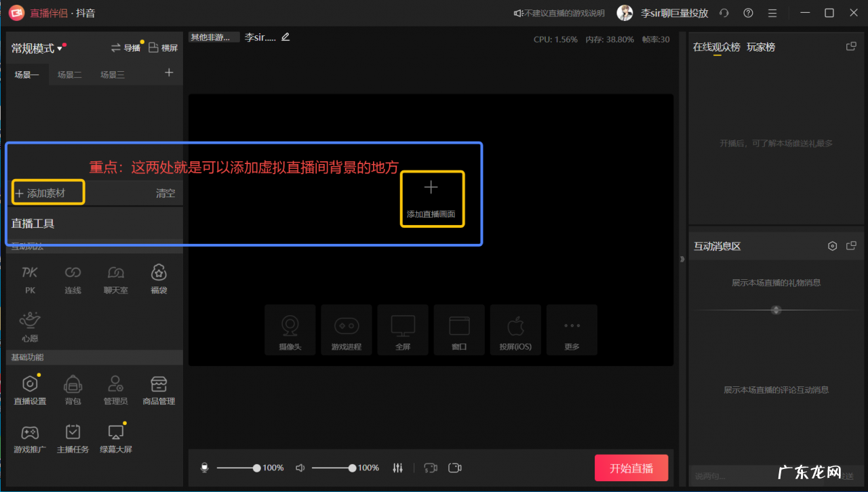Viewport: 868px width, 492px height.
Task: Open the 背包 backpack panel
Action: 73,389
